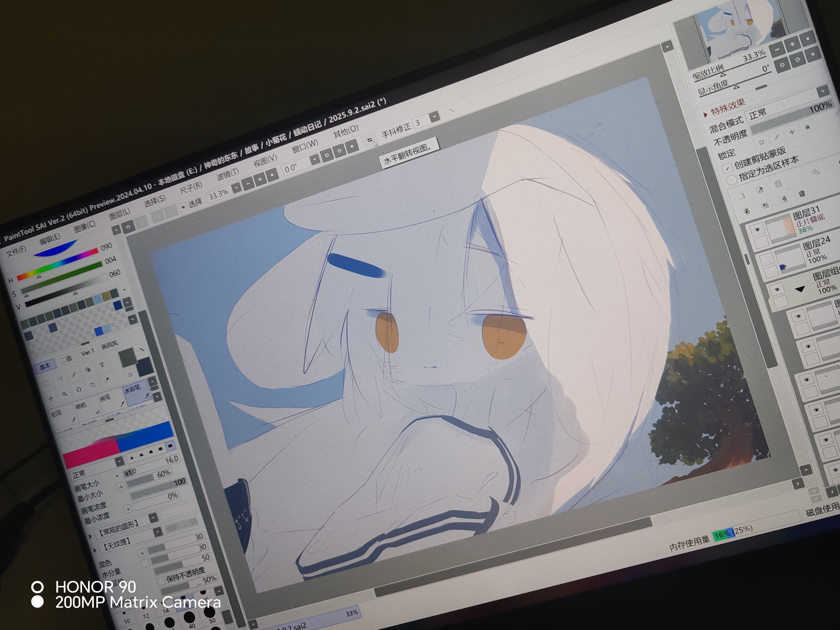
Task: Select the rectangular selection tool
Action: pos(46,383)
